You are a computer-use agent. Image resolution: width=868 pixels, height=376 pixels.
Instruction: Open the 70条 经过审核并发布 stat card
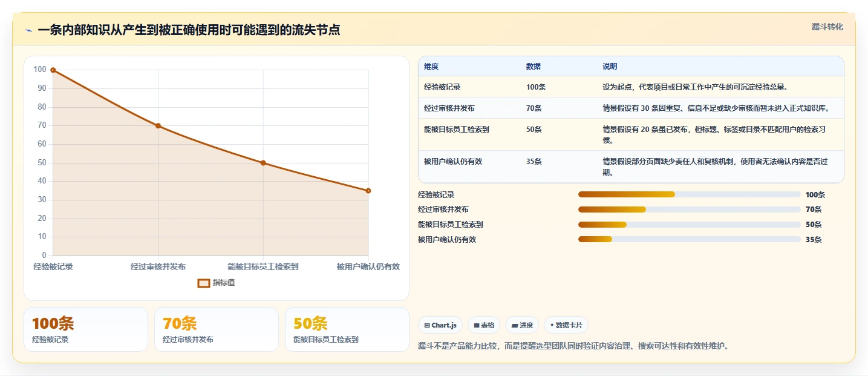[x=217, y=329]
